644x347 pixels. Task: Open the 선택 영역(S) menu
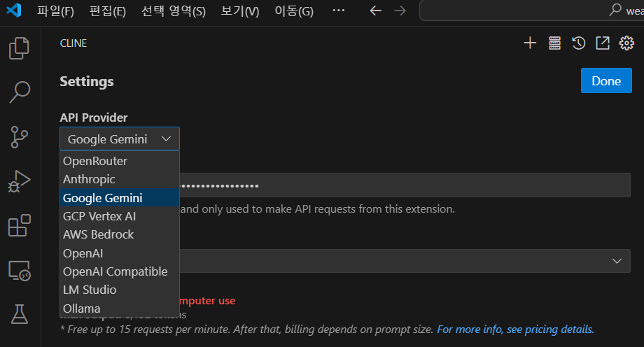pos(174,10)
